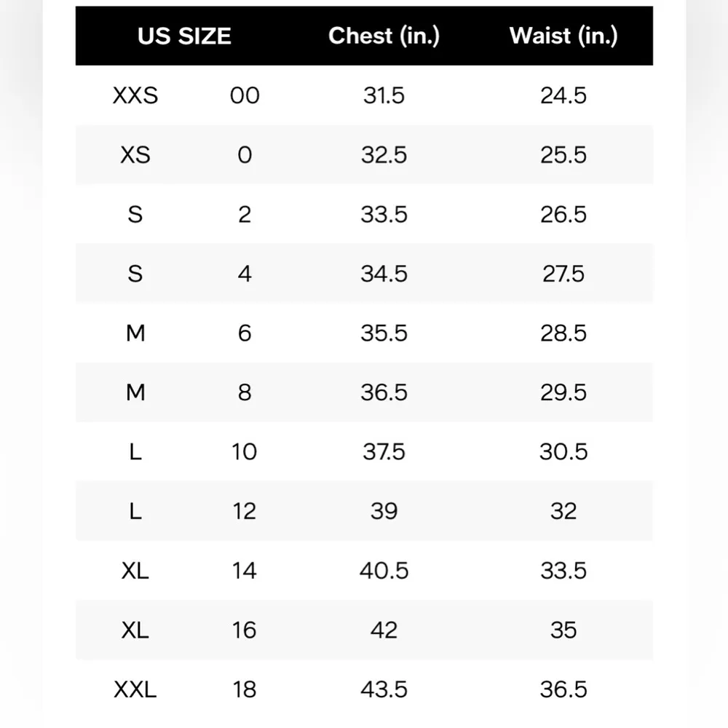Select the XXL size label
Viewport: 728px width, 728px height.
pyautogui.click(x=135, y=689)
